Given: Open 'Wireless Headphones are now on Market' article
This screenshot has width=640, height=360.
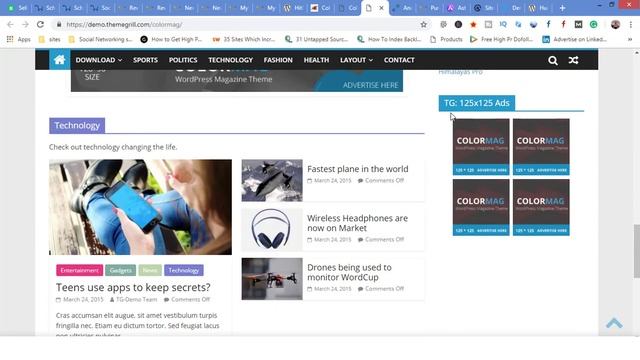Looking at the screenshot, I should (357, 223).
